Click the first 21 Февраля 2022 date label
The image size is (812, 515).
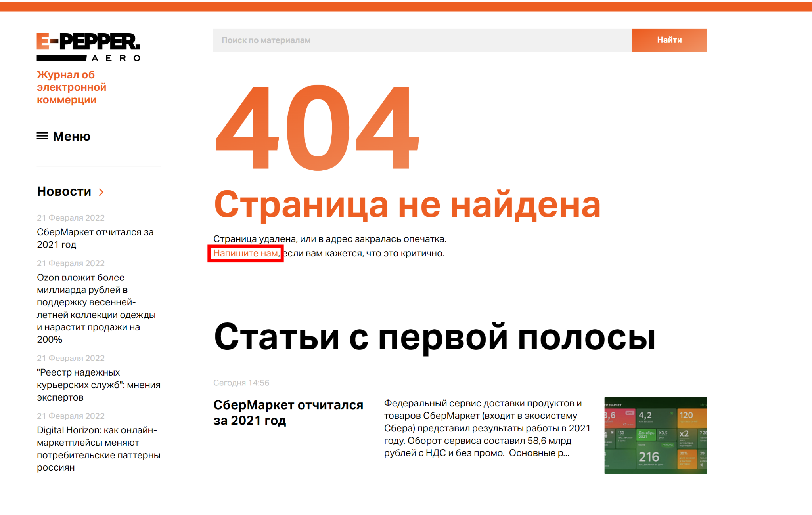[71, 218]
